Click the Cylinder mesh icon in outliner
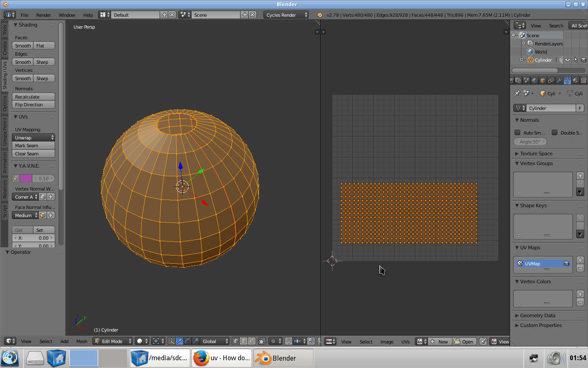This screenshot has width=588, height=368. (x=530, y=60)
